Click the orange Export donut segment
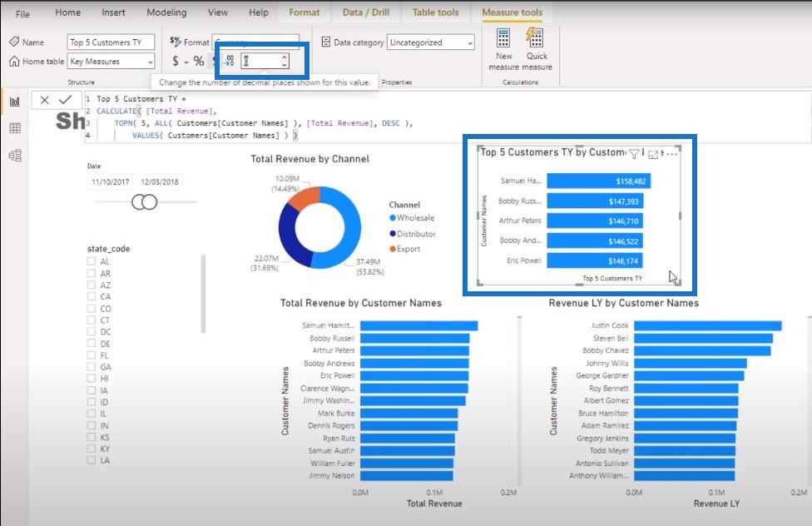Image resolution: width=812 pixels, height=526 pixels. coord(304,198)
